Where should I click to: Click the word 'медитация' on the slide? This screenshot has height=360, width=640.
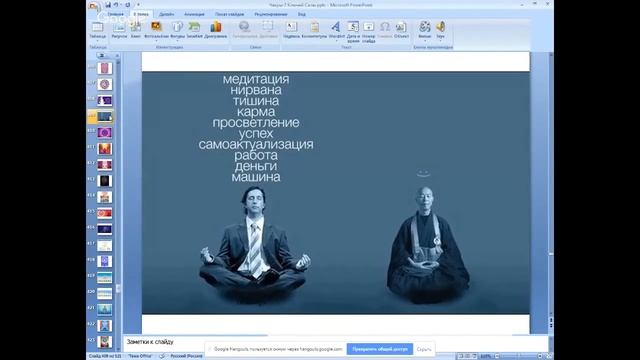(256, 79)
